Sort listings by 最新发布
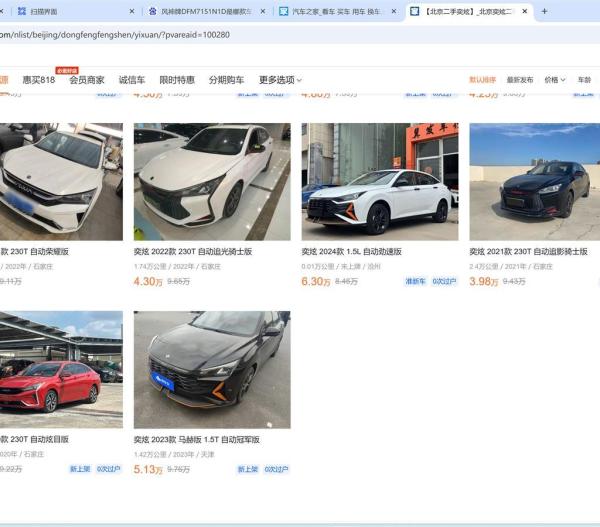The image size is (600, 527). [520, 80]
